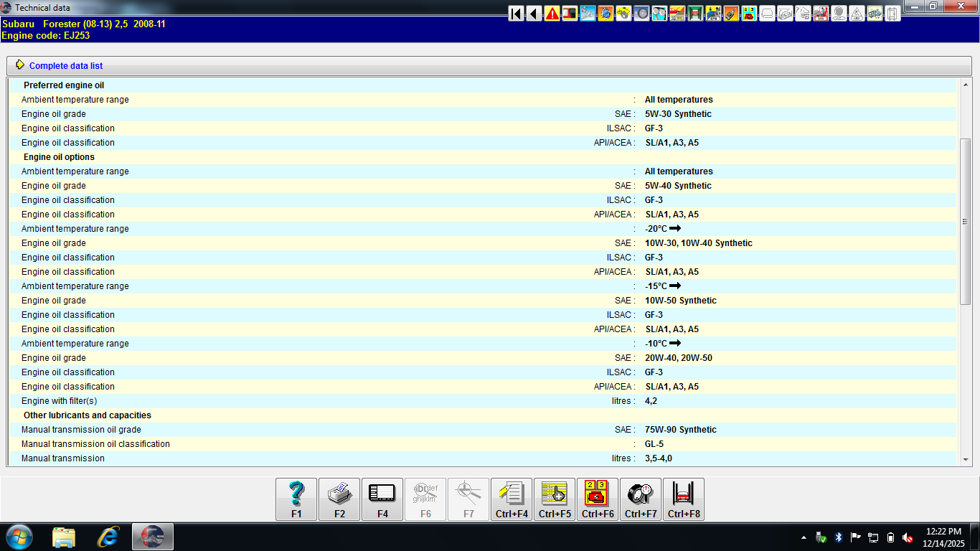Image resolution: width=980 pixels, height=551 pixels.
Task: Click the Bluetooth tray icon
Action: click(839, 537)
